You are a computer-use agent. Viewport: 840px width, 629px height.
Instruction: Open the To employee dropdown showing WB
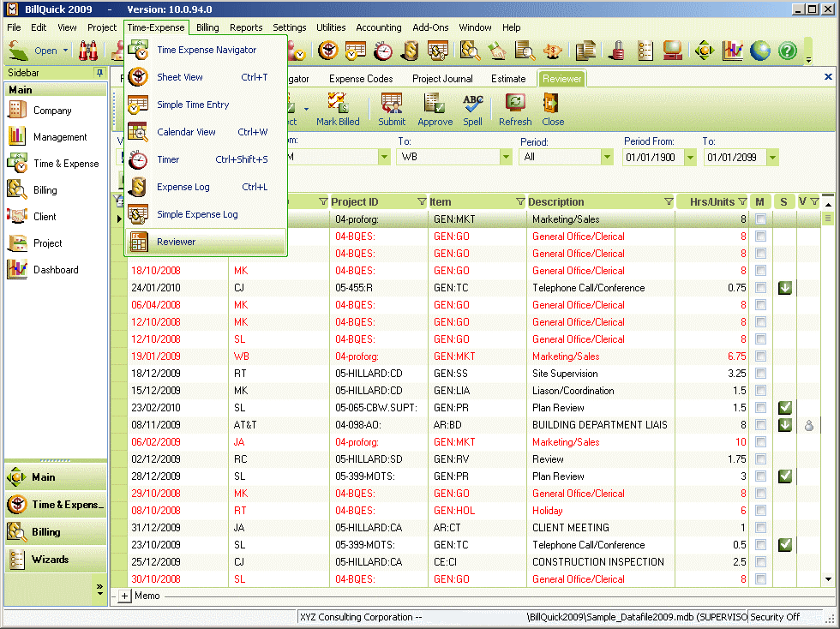coord(506,157)
